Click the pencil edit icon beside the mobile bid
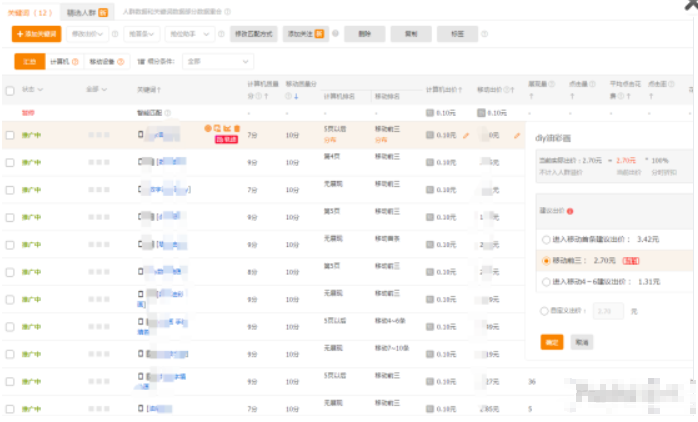Screen dimensions: 698x422 [x=517, y=134]
